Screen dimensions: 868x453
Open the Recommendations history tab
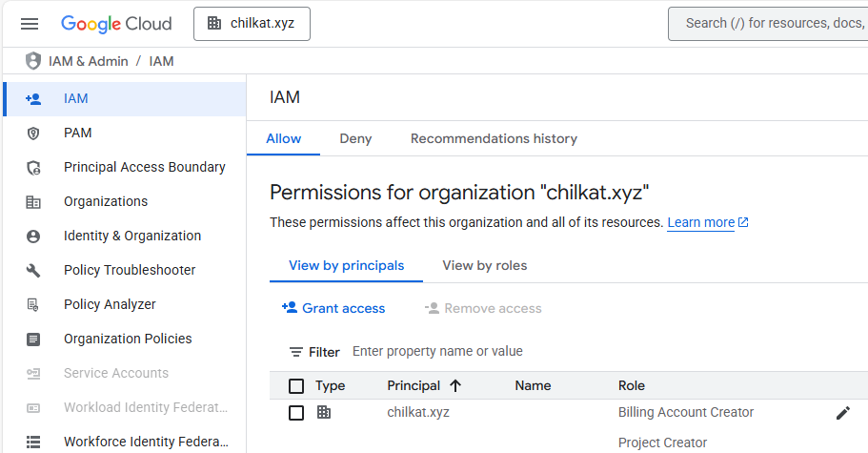pyautogui.click(x=494, y=138)
